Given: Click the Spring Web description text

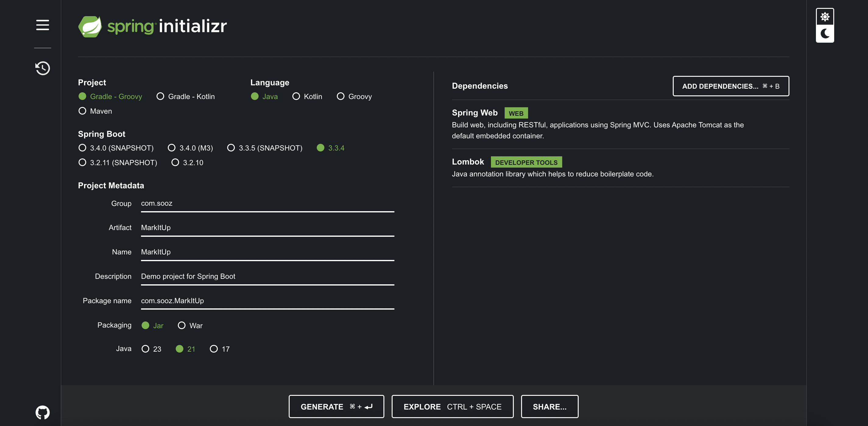Looking at the screenshot, I should point(598,130).
